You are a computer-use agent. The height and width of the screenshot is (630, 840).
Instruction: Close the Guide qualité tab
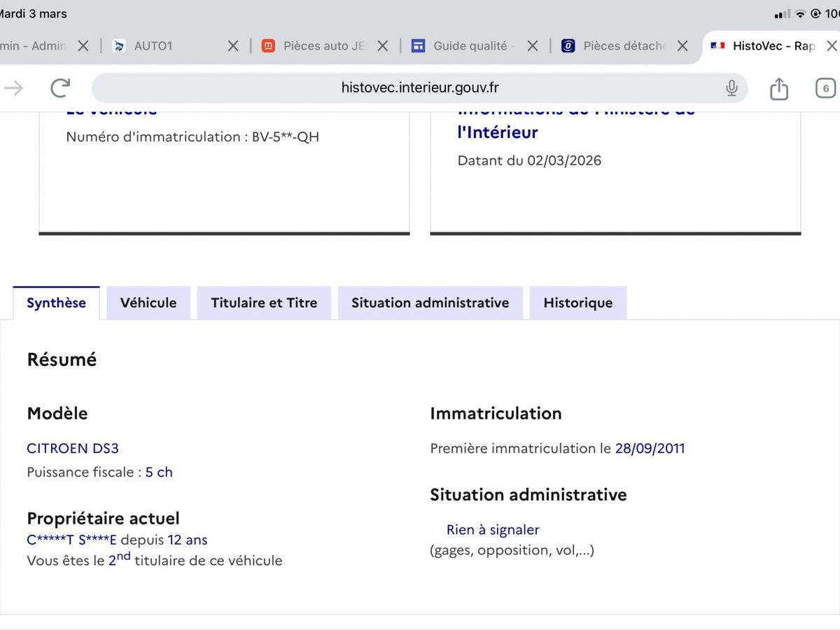coord(532,46)
